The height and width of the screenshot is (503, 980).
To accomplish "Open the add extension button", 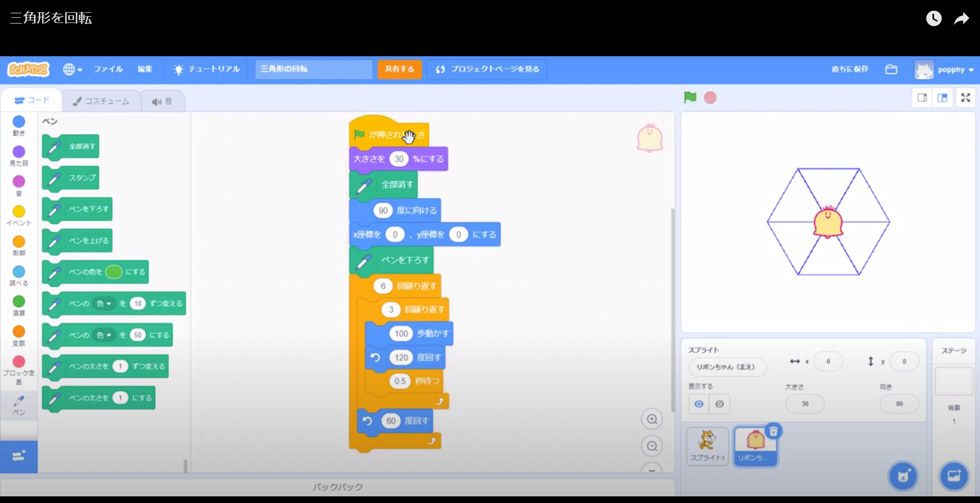I will (19, 456).
